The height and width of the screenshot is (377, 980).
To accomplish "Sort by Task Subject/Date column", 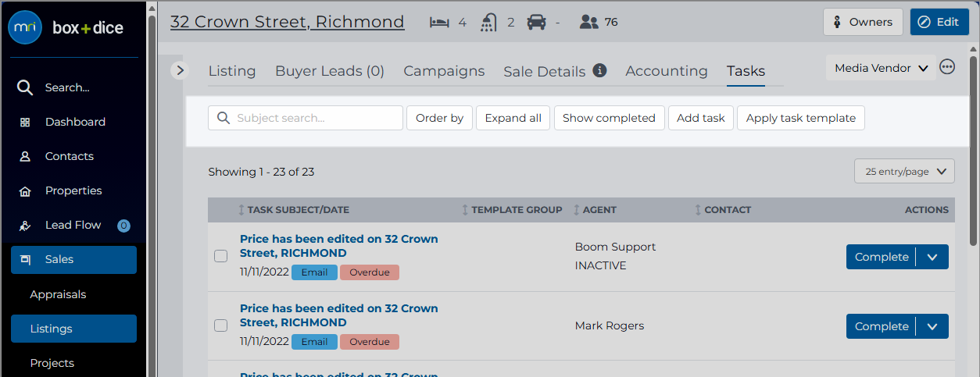I will click(x=294, y=210).
